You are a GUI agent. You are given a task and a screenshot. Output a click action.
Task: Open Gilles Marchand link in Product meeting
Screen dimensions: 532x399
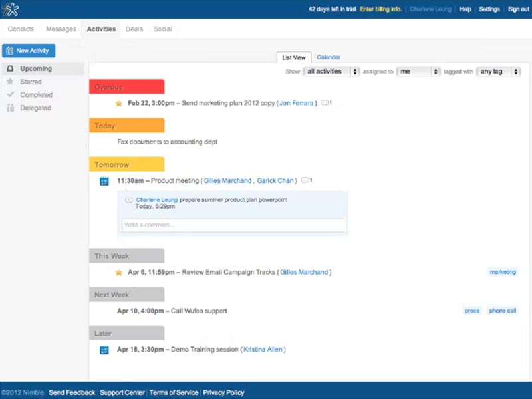[x=227, y=180]
